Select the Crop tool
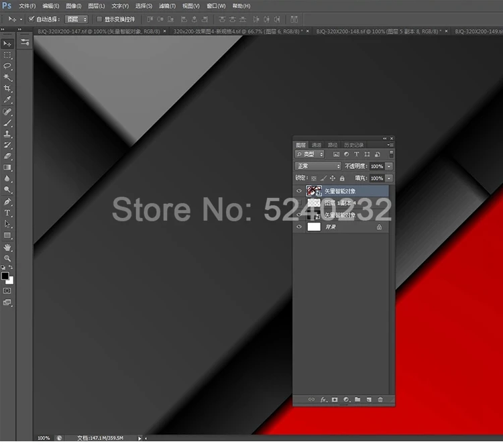 click(7, 88)
